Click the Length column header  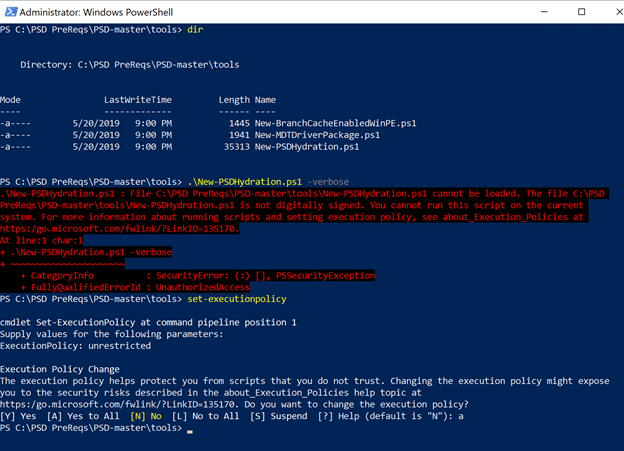tap(234, 100)
